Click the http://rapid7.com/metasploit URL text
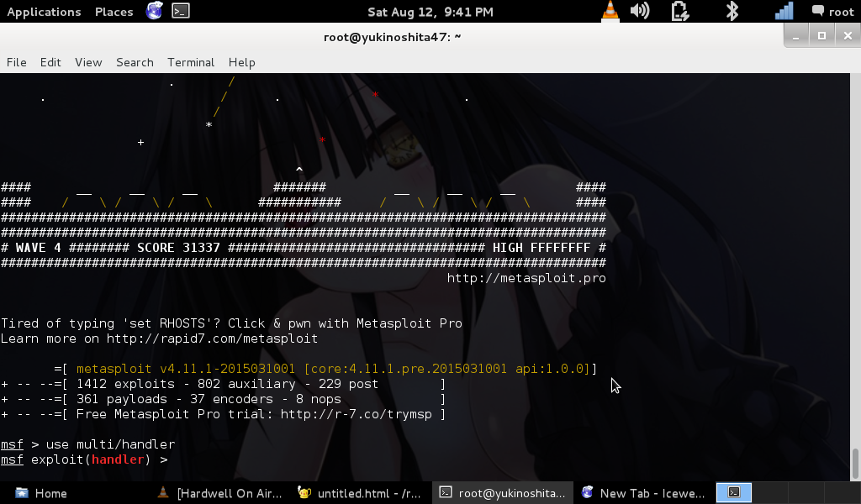 (212, 339)
